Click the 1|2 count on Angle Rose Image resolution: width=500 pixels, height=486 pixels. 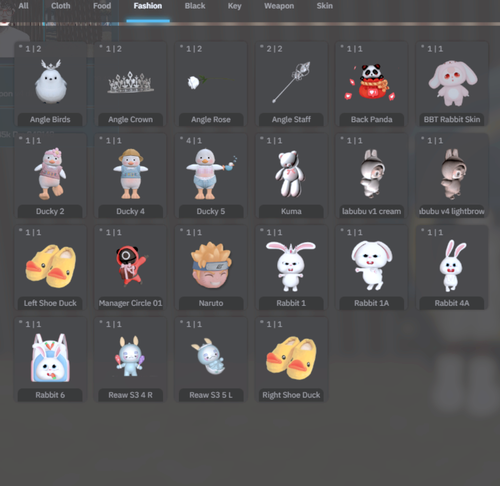pyautogui.click(x=194, y=49)
